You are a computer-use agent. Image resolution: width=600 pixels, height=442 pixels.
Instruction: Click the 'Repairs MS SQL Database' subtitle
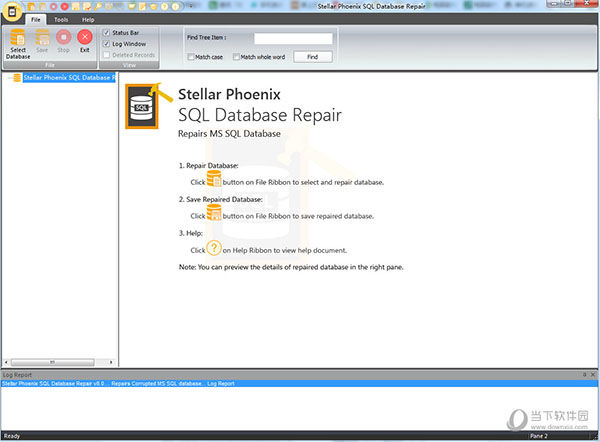[x=229, y=134]
